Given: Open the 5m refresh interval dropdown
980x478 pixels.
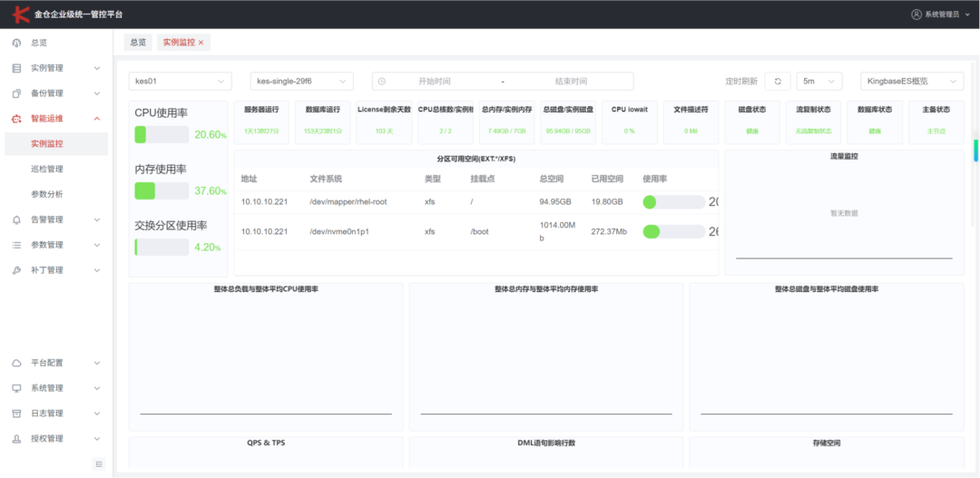Looking at the screenshot, I should pyautogui.click(x=819, y=82).
